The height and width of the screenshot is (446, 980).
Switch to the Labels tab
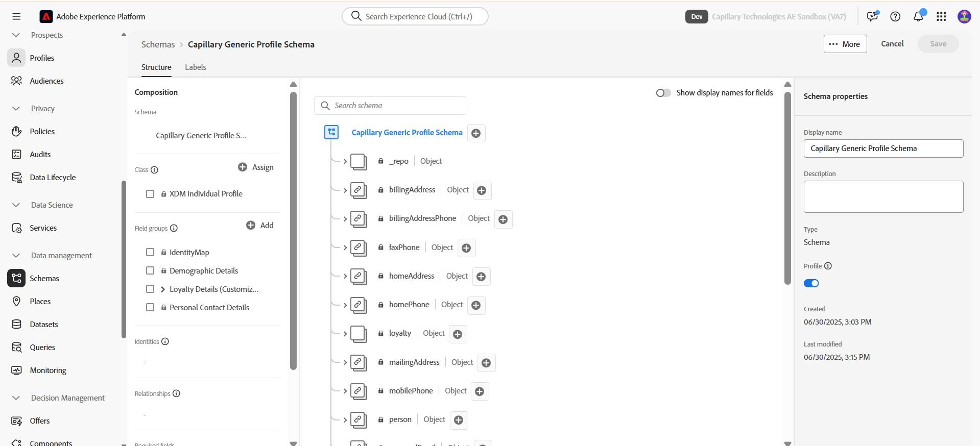196,67
